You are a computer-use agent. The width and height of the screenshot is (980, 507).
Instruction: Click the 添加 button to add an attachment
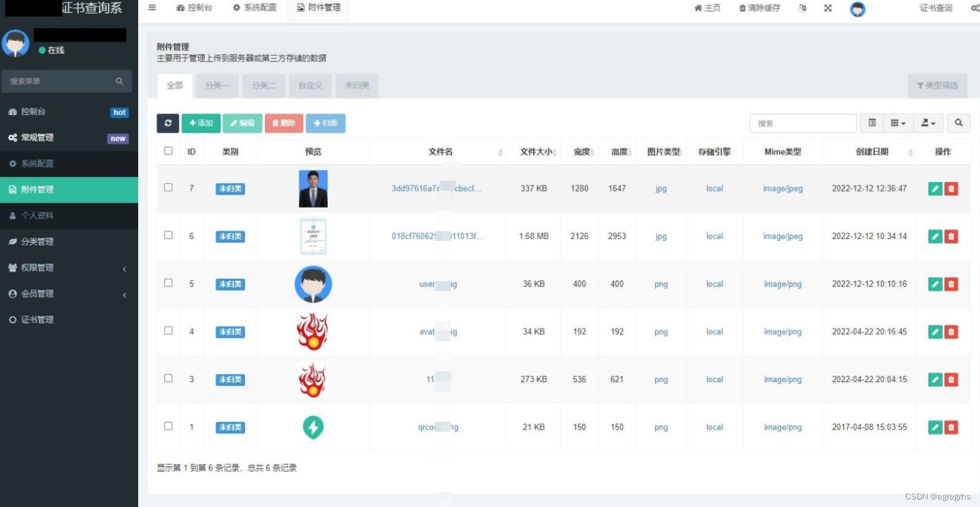point(200,123)
